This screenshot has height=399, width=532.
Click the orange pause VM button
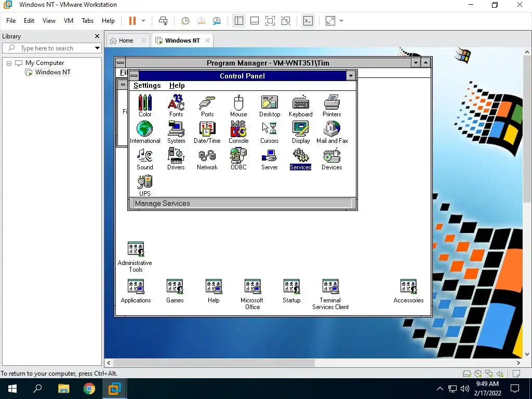coord(132,21)
